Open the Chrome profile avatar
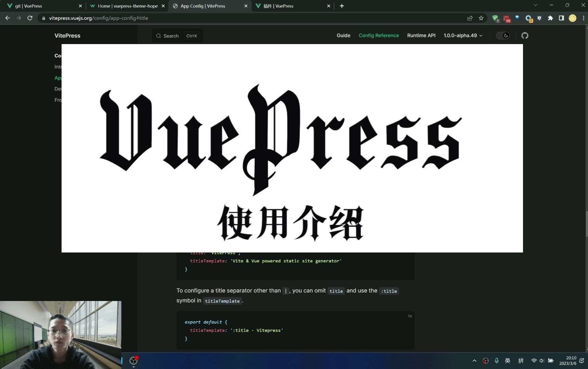This screenshot has height=369, width=588. pos(572,18)
